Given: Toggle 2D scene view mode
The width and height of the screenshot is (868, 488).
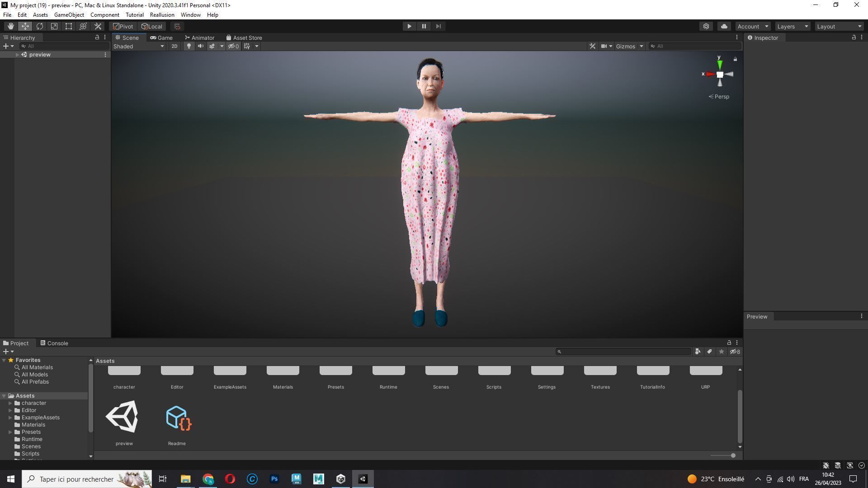Looking at the screenshot, I should [174, 46].
